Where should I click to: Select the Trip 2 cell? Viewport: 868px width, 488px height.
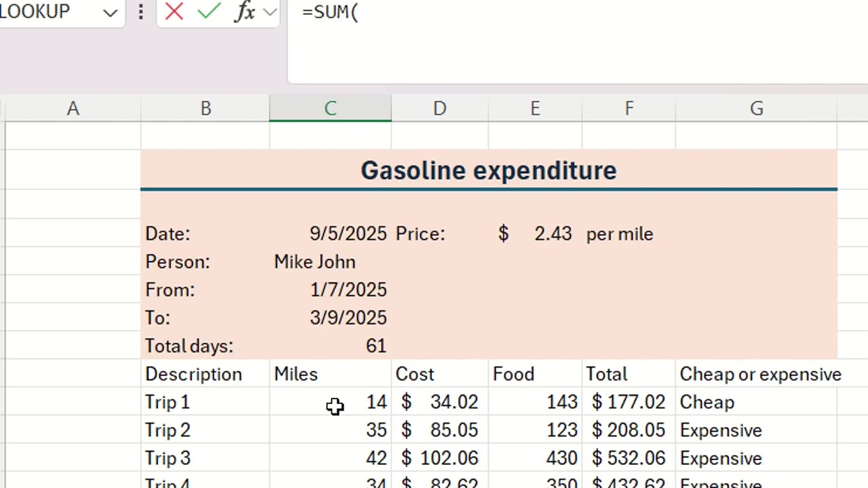pyautogui.click(x=205, y=430)
